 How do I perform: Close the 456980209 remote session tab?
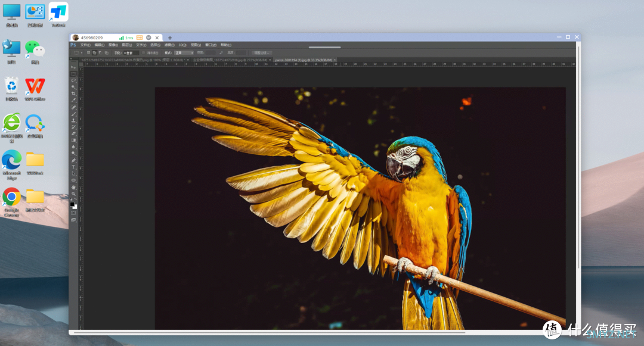tap(157, 38)
